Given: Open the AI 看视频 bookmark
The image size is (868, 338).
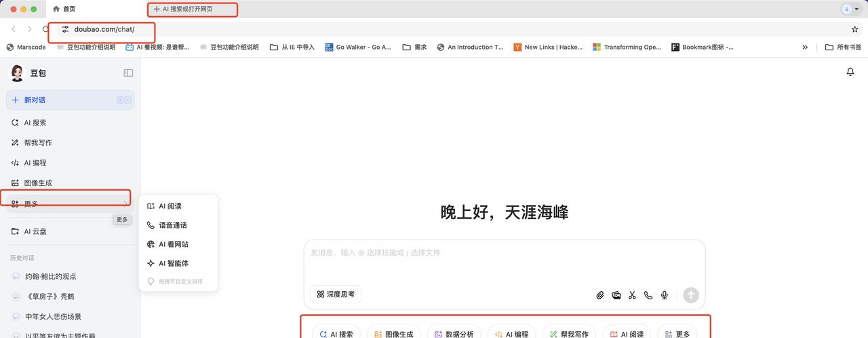Looking at the screenshot, I should (157, 48).
